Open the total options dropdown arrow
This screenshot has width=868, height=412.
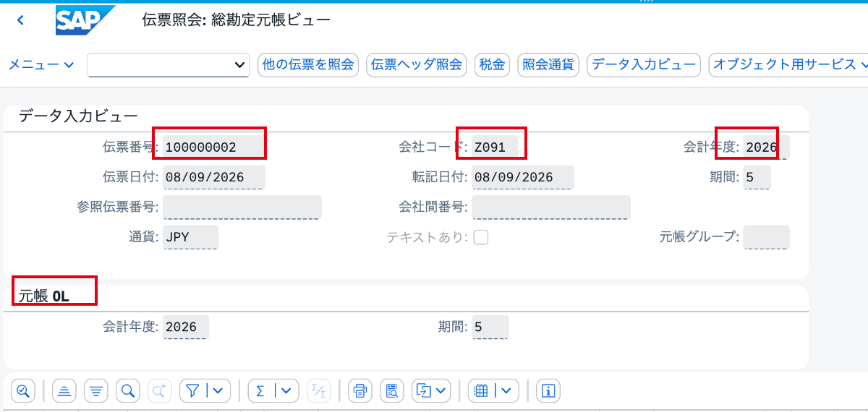click(x=286, y=391)
